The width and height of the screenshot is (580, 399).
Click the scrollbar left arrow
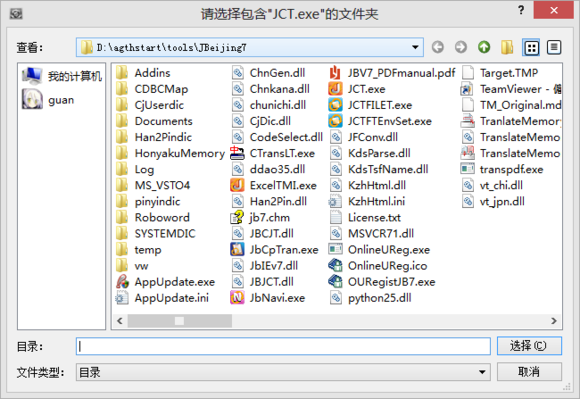point(119,321)
